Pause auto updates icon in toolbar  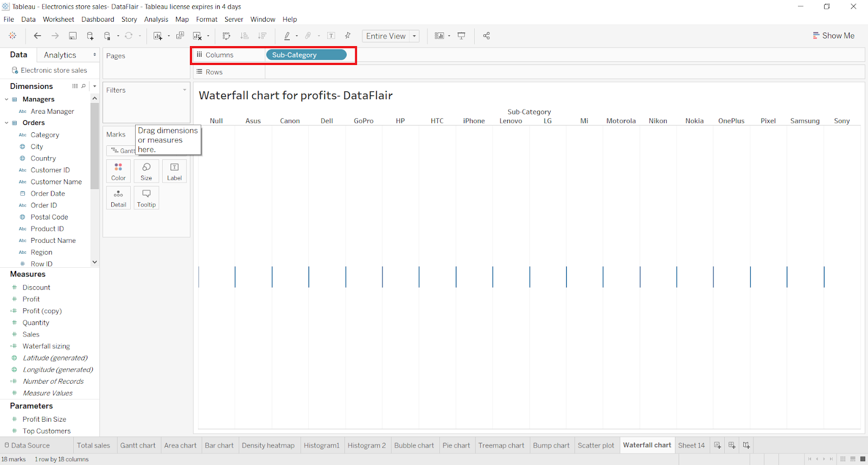(x=107, y=36)
